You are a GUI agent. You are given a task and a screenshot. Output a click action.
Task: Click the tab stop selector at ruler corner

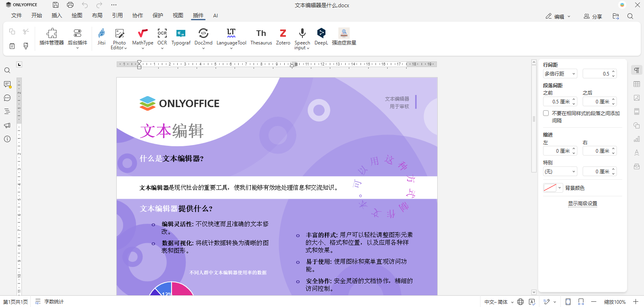[x=19, y=64]
